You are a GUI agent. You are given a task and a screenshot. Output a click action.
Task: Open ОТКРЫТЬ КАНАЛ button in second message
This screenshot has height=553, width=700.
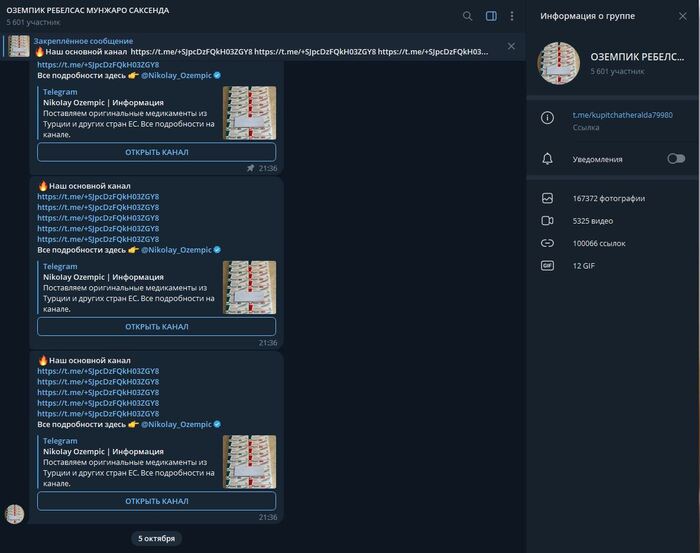[x=157, y=327]
